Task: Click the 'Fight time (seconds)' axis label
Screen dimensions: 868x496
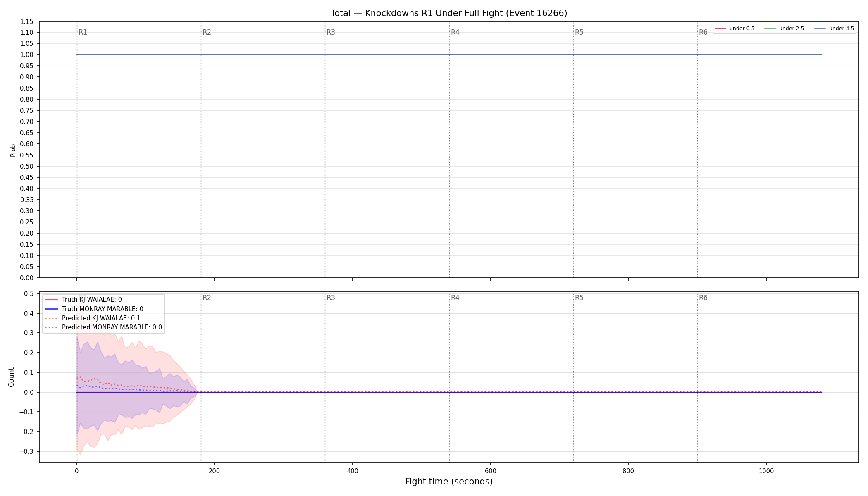Action: coord(449,482)
